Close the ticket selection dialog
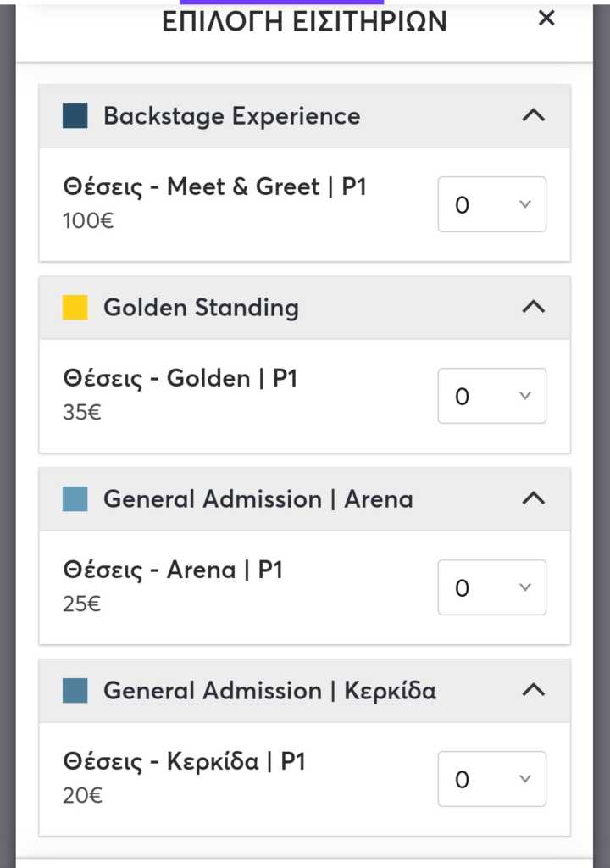Viewport: 610px width, 868px height. pyautogui.click(x=546, y=19)
